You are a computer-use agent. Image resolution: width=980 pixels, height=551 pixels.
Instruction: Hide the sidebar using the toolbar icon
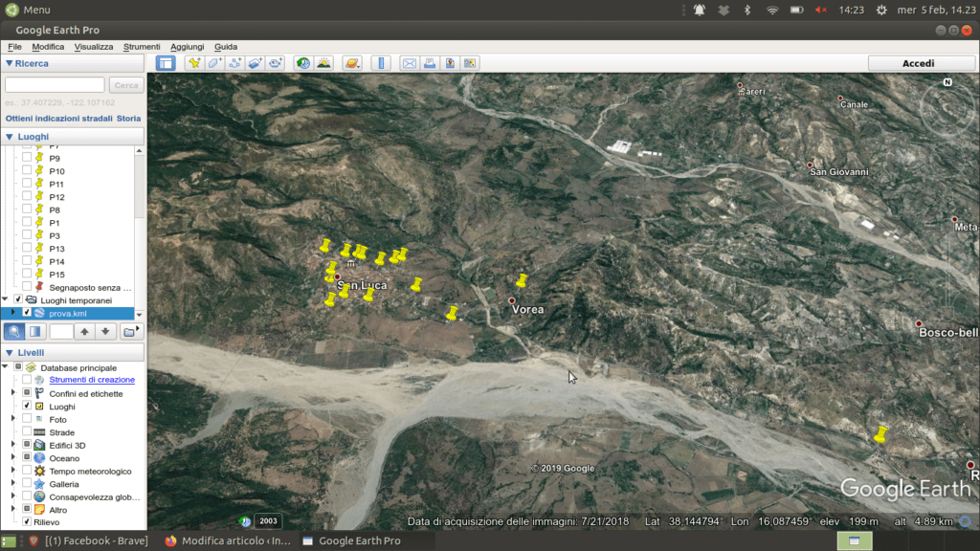(x=166, y=63)
